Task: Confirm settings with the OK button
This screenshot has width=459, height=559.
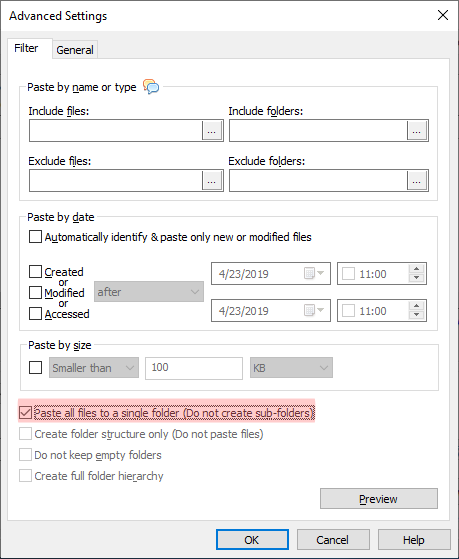Action: tap(252, 540)
